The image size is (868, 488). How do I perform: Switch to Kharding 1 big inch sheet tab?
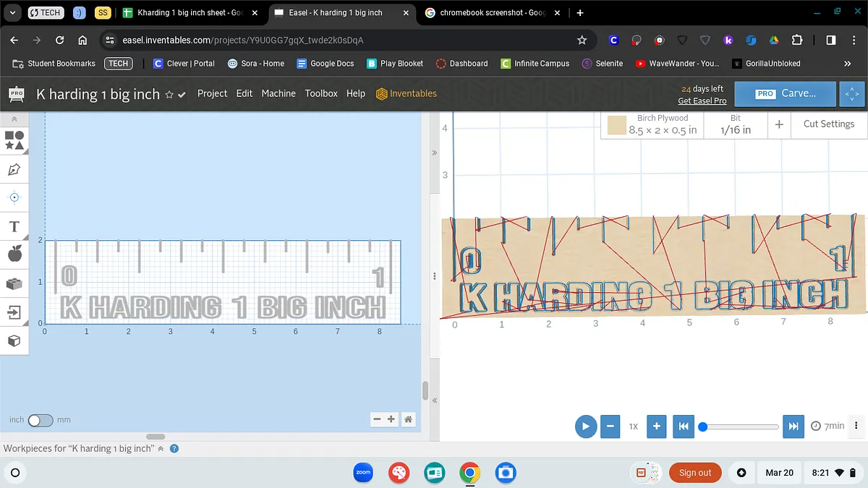[190, 13]
